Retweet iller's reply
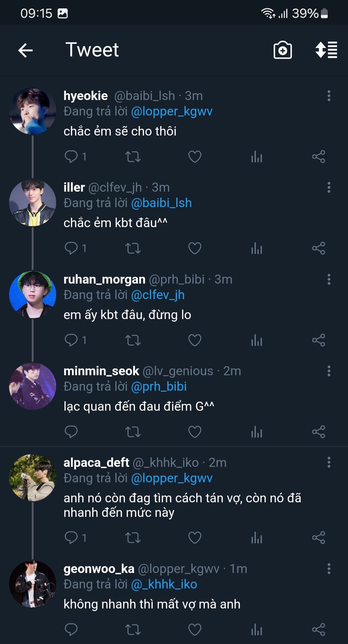The width and height of the screenshot is (348, 644). [133, 249]
